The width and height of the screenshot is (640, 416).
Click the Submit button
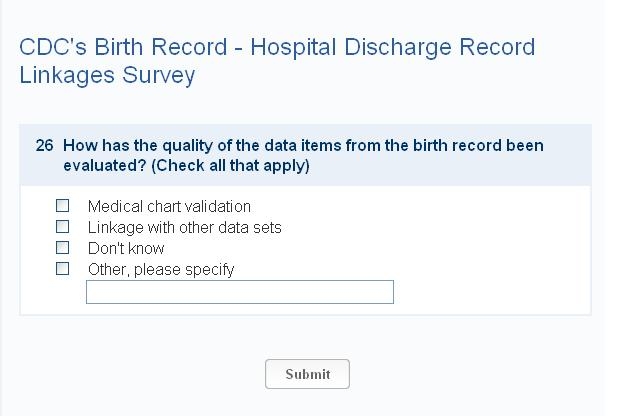[x=307, y=374]
